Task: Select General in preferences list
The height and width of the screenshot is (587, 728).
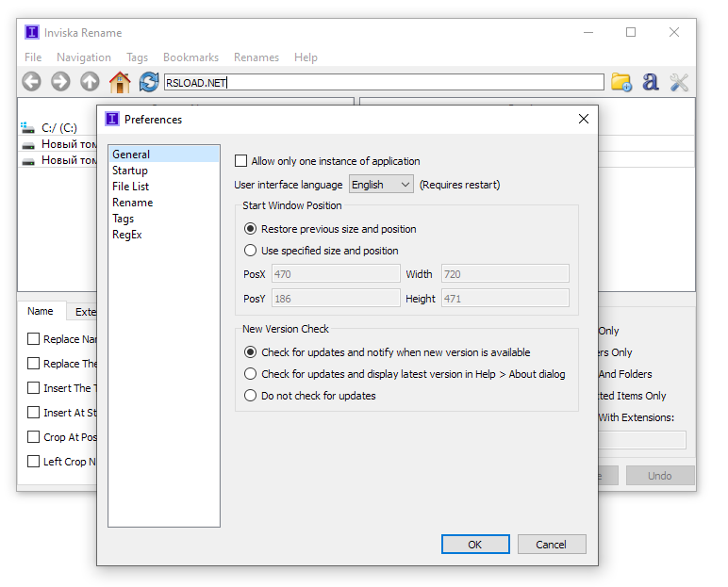Action: (x=164, y=155)
